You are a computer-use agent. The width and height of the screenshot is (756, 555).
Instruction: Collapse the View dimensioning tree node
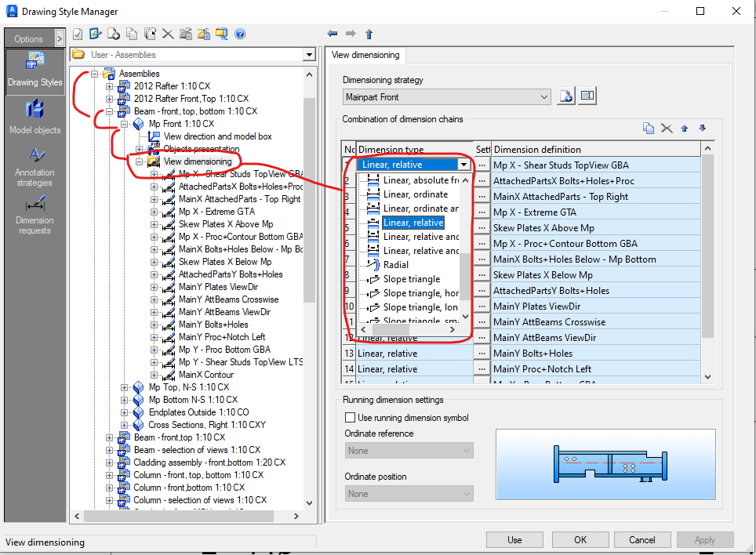coord(140,161)
